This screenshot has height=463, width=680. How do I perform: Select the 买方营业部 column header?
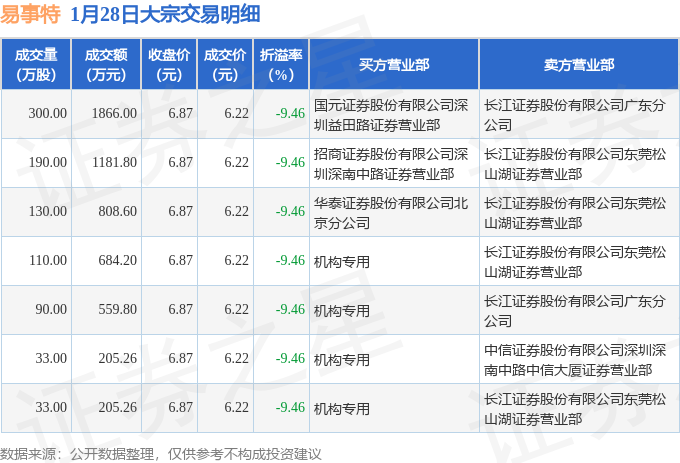click(394, 65)
